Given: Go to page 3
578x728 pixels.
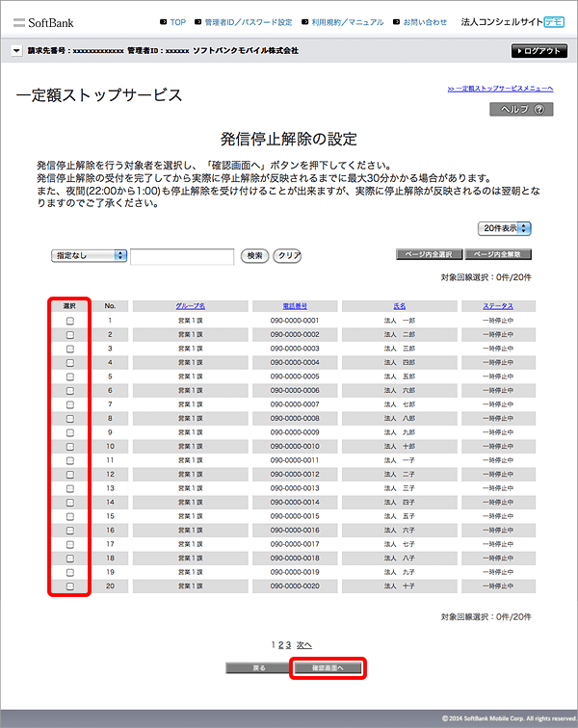Looking at the screenshot, I should click(288, 645).
